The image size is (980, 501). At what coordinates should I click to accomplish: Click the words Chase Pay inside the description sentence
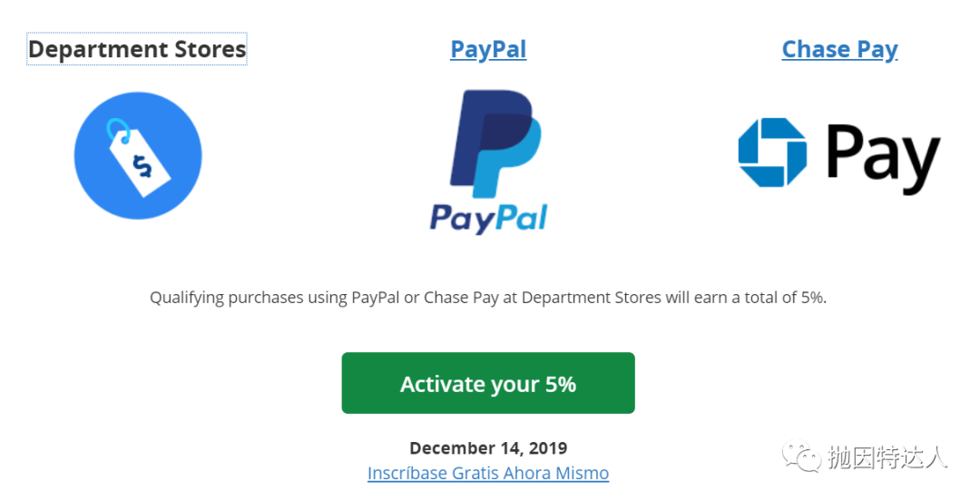pos(461,297)
